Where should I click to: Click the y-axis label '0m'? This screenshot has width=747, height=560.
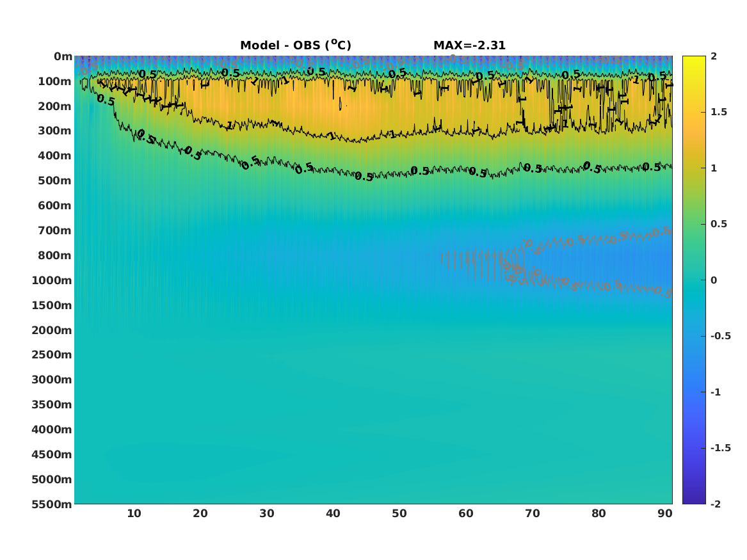(x=63, y=57)
